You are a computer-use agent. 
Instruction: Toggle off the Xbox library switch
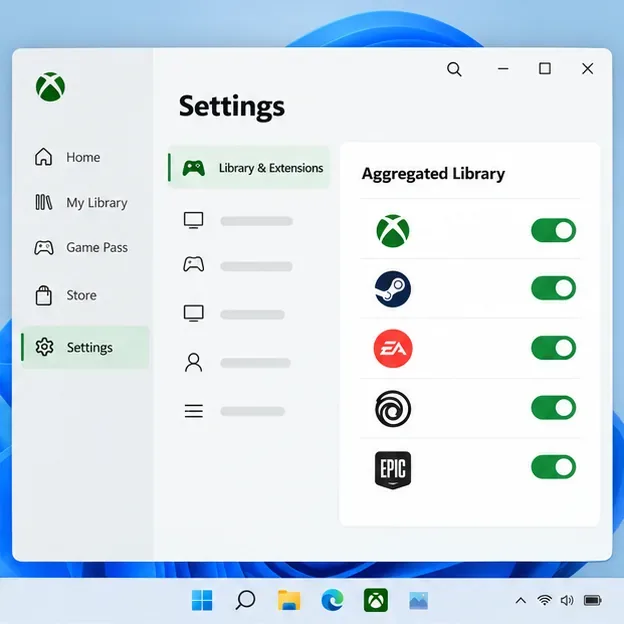pos(554,230)
